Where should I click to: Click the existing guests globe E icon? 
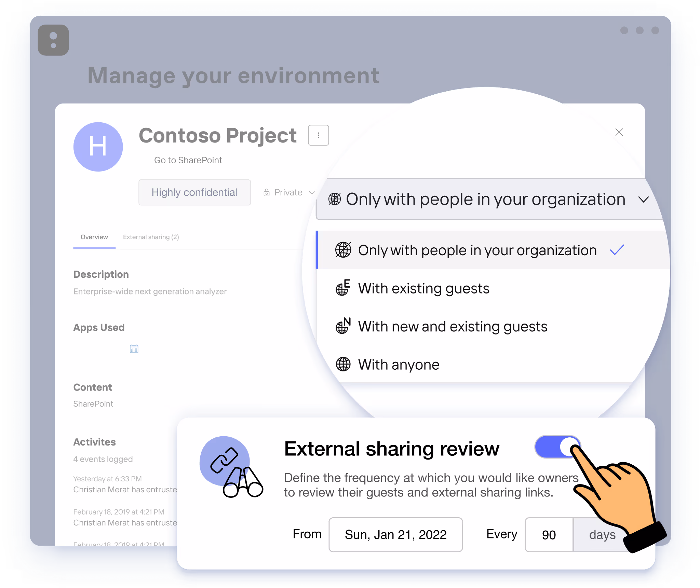pos(343,288)
